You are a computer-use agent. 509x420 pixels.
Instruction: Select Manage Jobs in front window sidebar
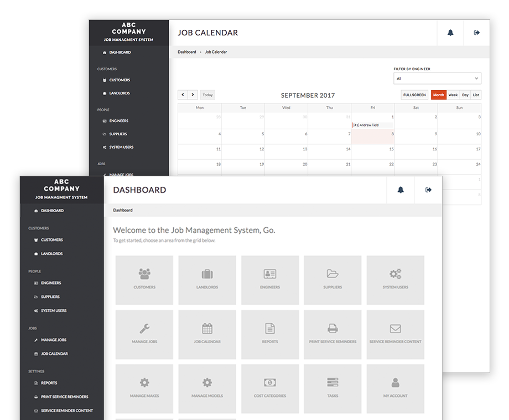(x=54, y=340)
